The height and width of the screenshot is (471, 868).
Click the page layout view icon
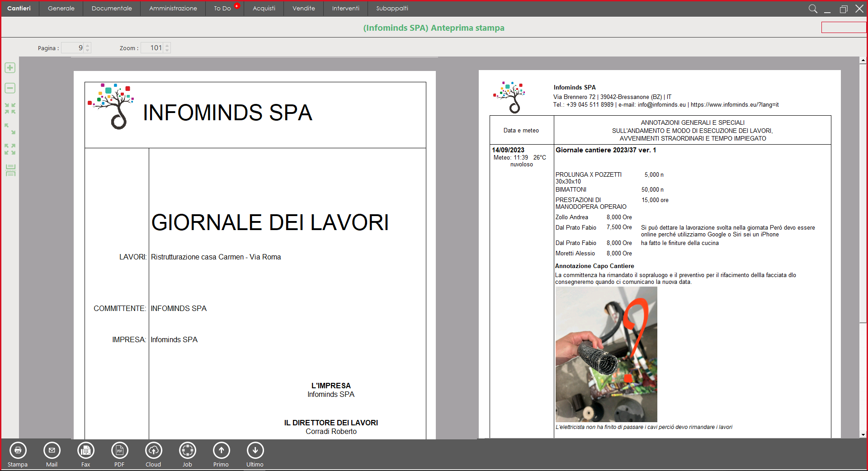(x=10, y=170)
